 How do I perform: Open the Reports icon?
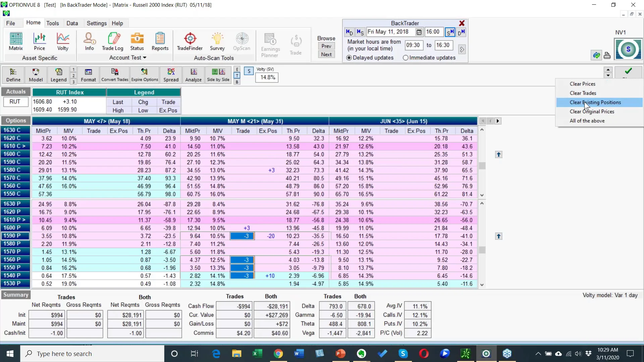pyautogui.click(x=160, y=42)
